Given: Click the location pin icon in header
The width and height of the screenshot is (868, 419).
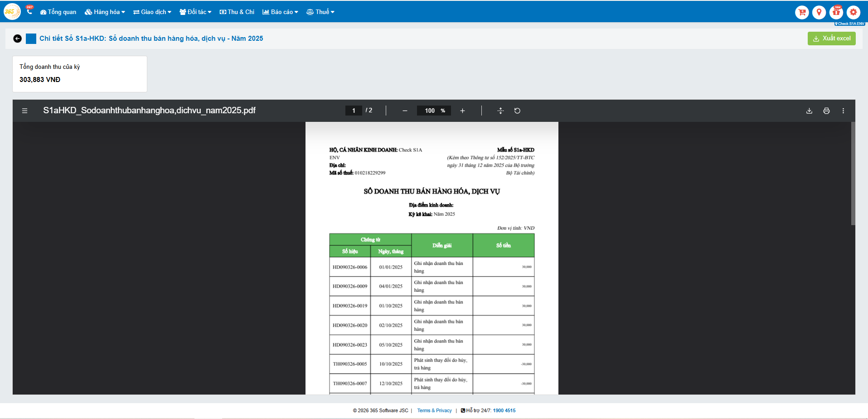Looking at the screenshot, I should tap(819, 12).
